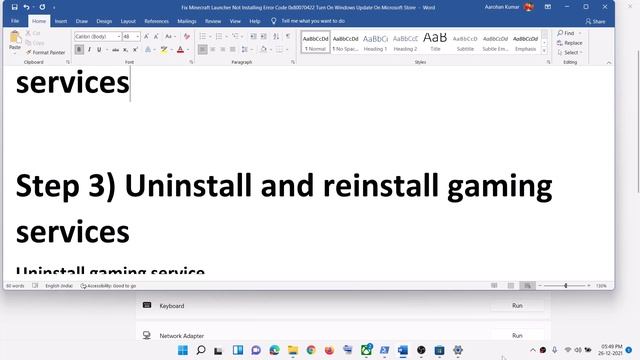This screenshot has height=360, width=640.
Task: Open the Font dialog launcher
Action: [191, 62]
